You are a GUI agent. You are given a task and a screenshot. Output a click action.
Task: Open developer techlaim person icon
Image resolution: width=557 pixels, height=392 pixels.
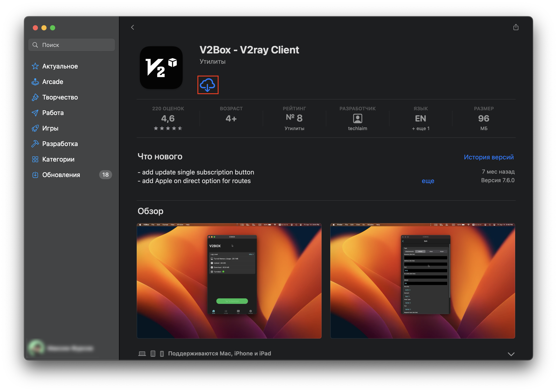[x=358, y=118]
